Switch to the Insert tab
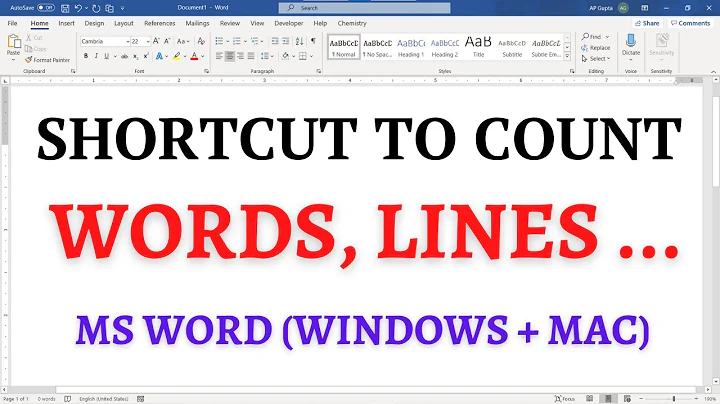720x404 pixels. tap(66, 23)
